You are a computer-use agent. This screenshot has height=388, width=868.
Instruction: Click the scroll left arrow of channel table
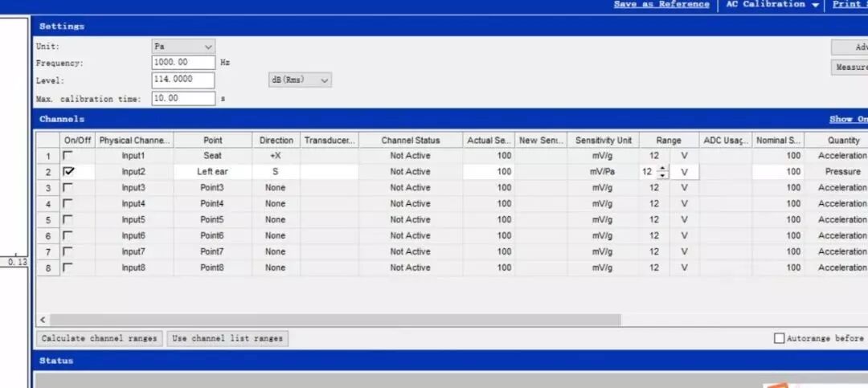tap(43, 320)
